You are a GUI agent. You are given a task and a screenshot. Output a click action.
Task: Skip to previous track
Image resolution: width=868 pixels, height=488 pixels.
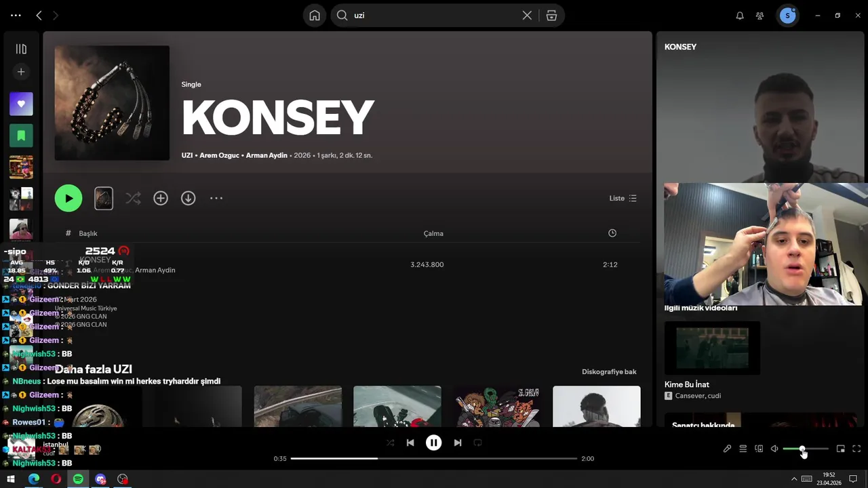click(x=410, y=443)
